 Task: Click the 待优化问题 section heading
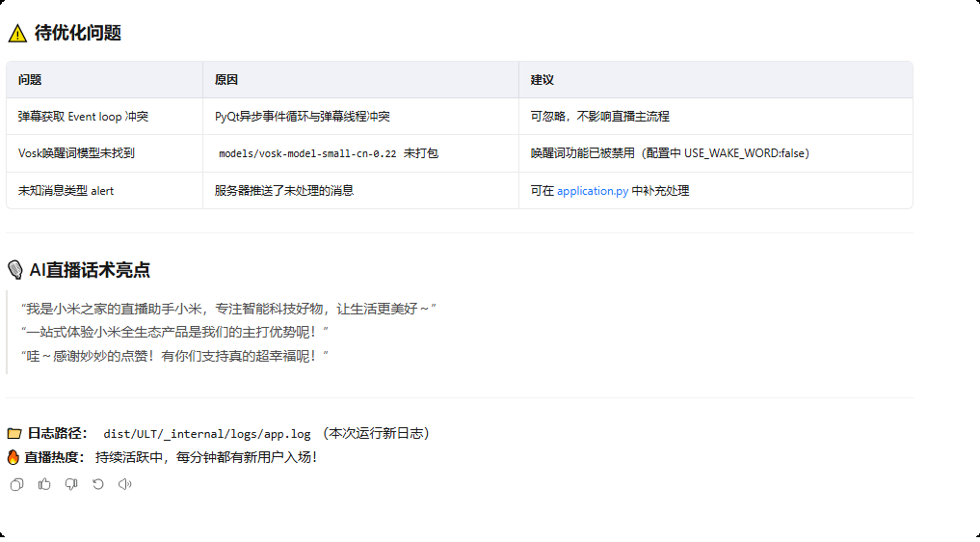(x=78, y=34)
